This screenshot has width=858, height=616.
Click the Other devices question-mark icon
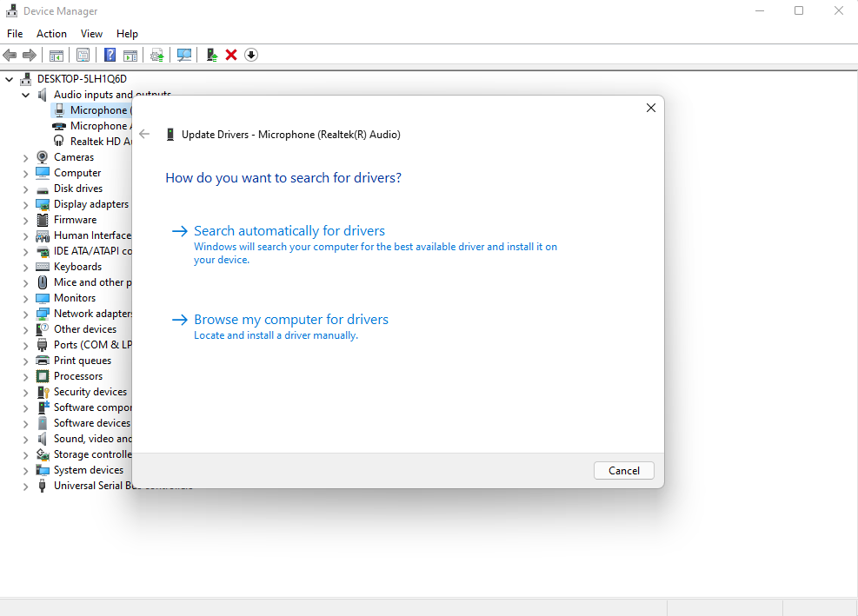coord(42,329)
